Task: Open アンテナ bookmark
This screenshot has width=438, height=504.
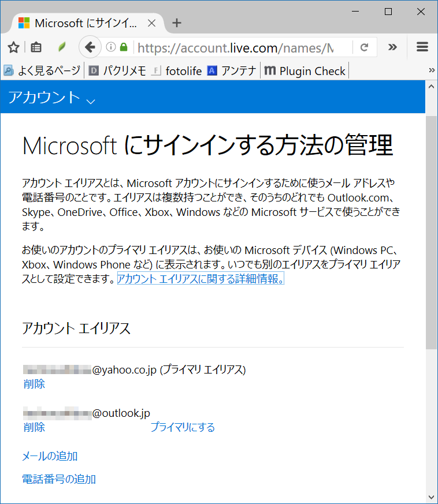Action: pos(232,70)
